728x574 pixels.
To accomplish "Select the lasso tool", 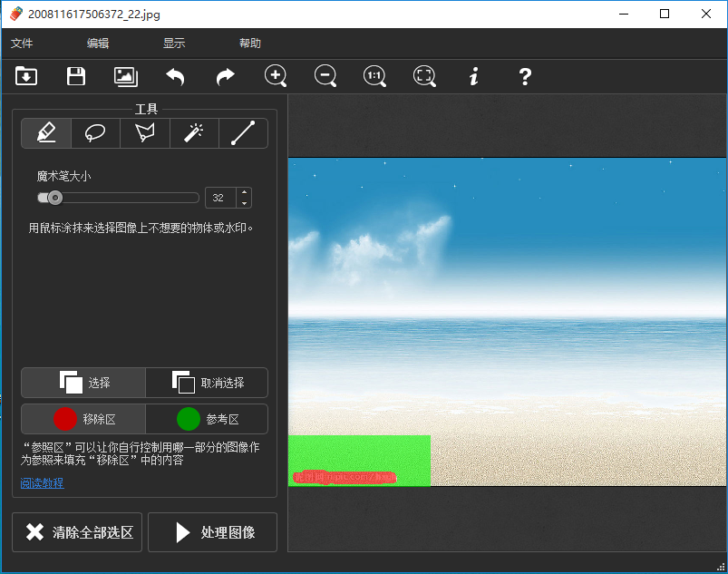I will [95, 133].
